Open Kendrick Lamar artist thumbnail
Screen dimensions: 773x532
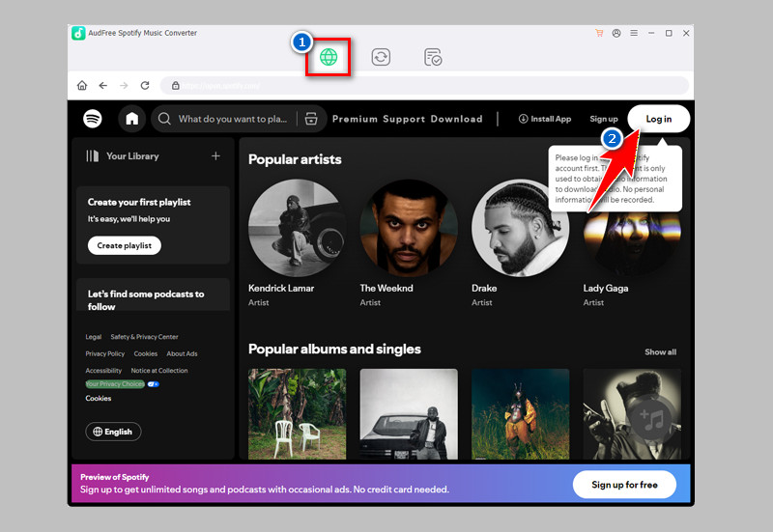point(298,228)
